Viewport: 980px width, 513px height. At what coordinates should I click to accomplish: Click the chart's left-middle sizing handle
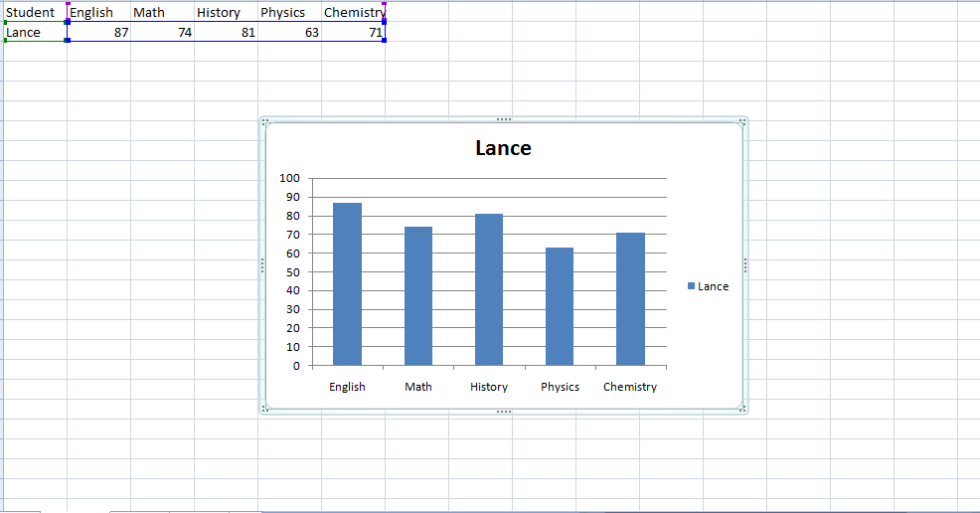[x=262, y=265]
